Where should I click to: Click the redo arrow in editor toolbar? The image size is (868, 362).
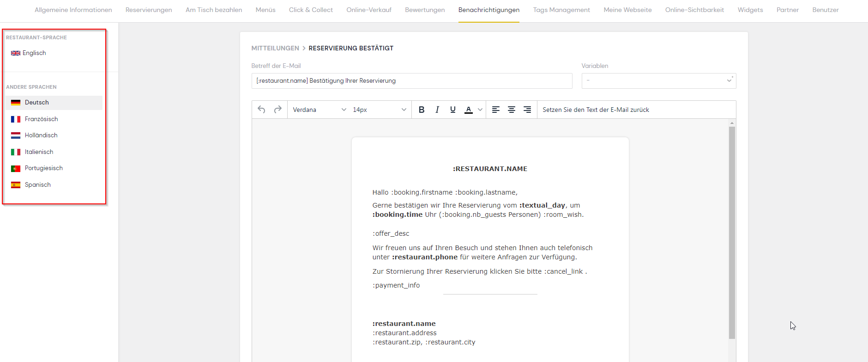tap(277, 110)
